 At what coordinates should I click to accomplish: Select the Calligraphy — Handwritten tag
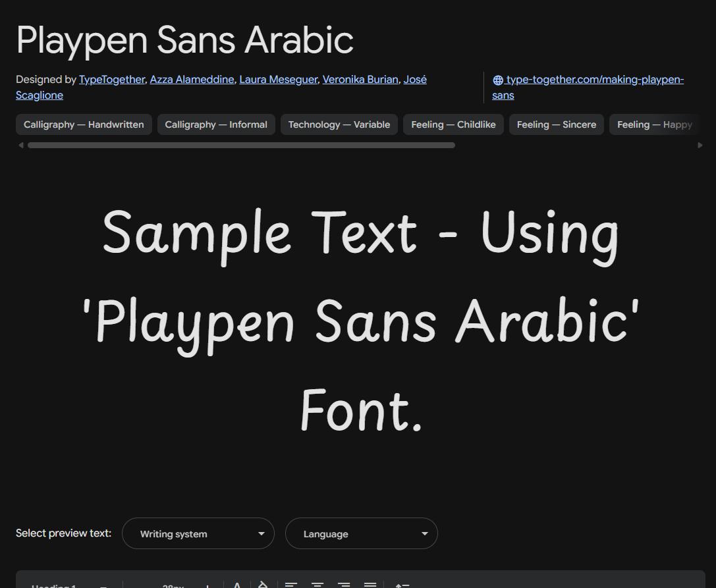click(x=84, y=124)
